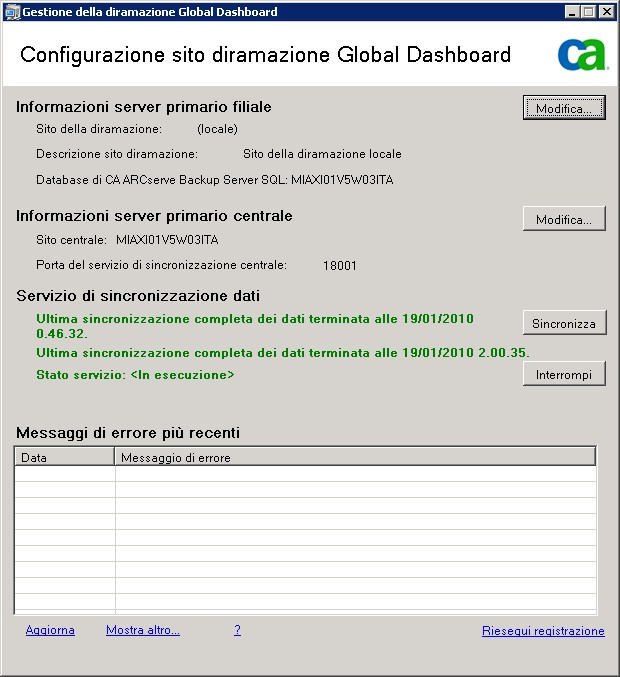620x677 pixels.
Task: Click the Porta del servizio di sincronizzazione label
Action: point(161,265)
